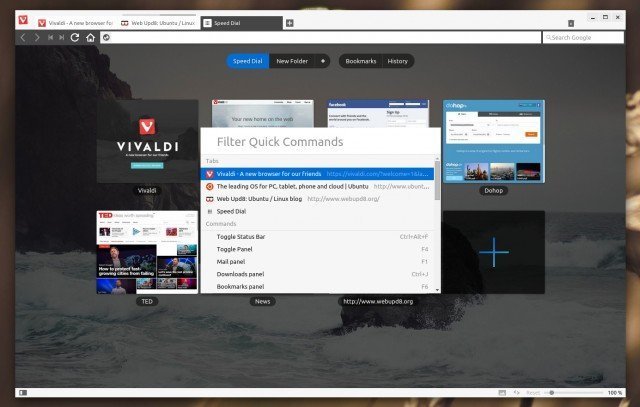This screenshot has width=640, height=407.
Task: Toggle the side panel from status bar
Action: coord(22,393)
